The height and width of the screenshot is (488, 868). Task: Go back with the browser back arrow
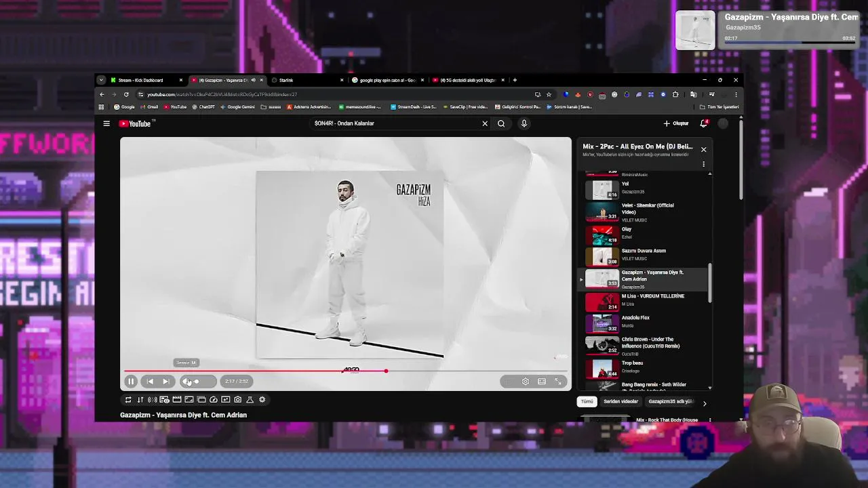[102, 94]
